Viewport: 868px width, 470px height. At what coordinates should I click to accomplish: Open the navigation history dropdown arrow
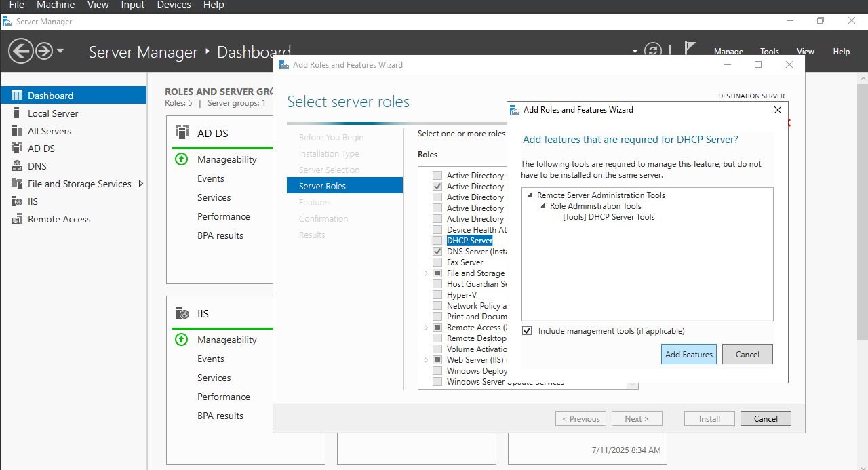pyautogui.click(x=60, y=51)
